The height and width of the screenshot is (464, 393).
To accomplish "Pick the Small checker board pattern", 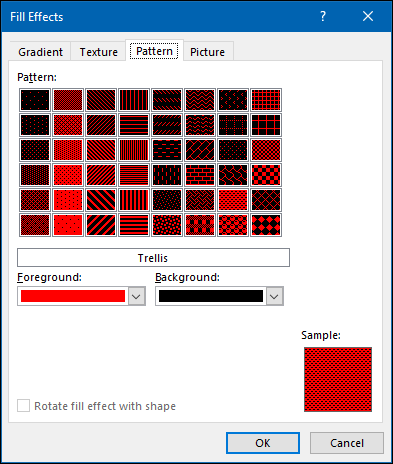I will (266, 150).
